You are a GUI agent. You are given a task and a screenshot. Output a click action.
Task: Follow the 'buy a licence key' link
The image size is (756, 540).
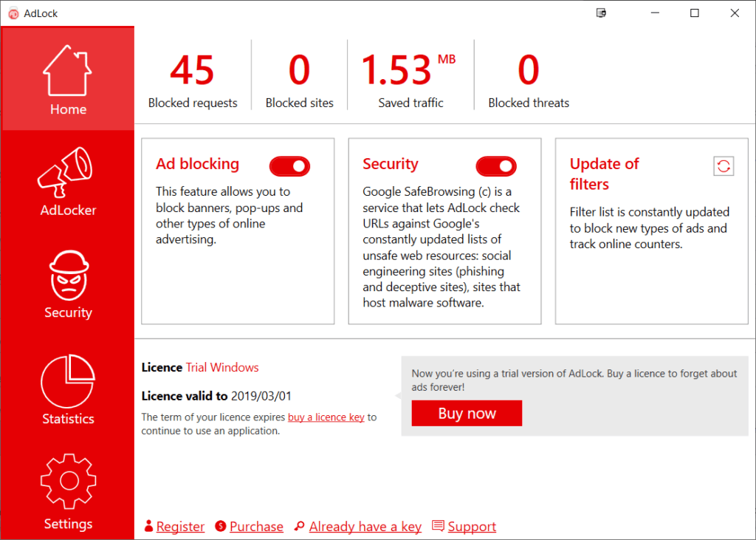coord(326,417)
